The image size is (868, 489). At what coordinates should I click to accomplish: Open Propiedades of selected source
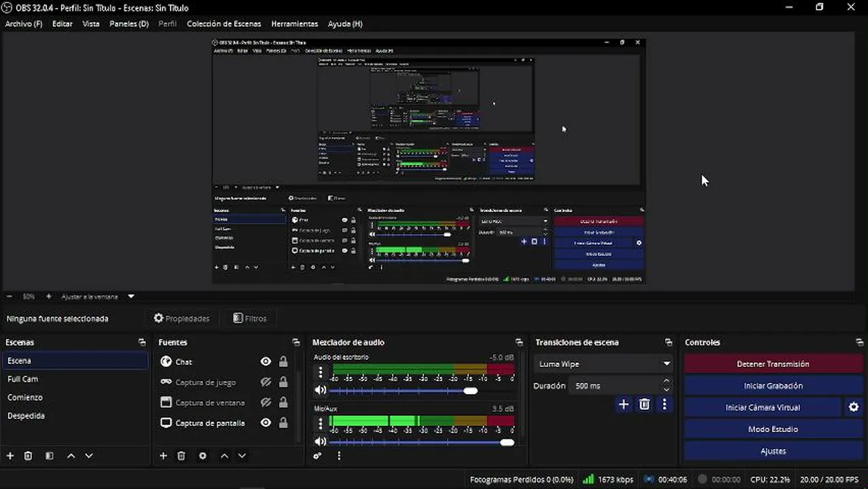point(181,319)
